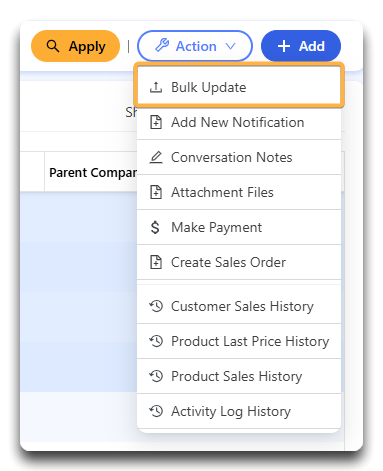
Task: Click the file icon beside Attachment Files
Action: click(x=156, y=192)
